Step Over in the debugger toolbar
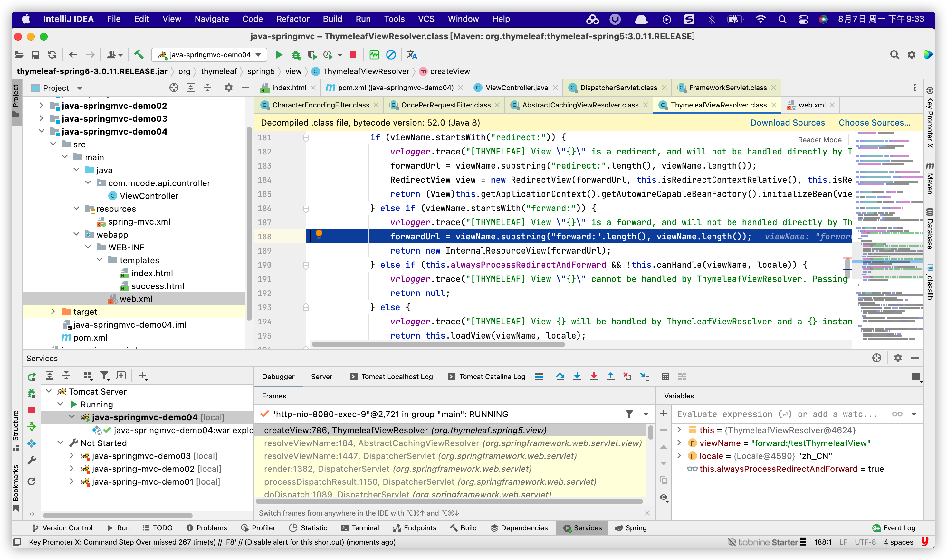This screenshot has height=560, width=947. tap(560, 376)
